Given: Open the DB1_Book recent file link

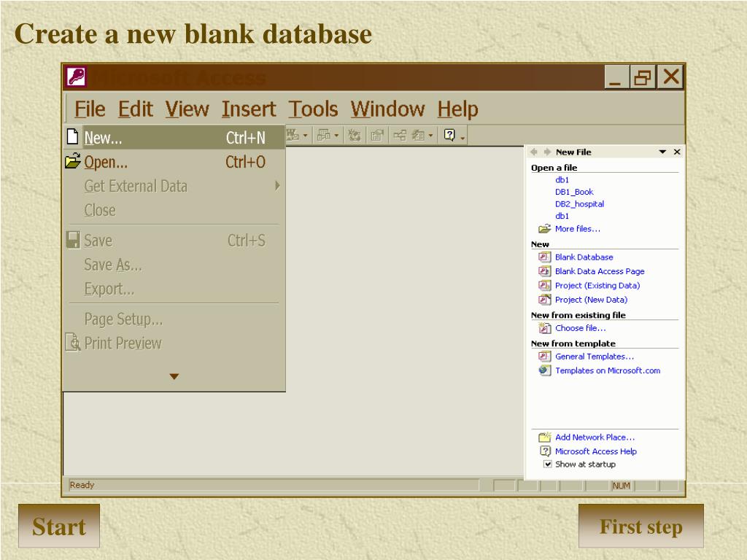Looking at the screenshot, I should point(574,192).
